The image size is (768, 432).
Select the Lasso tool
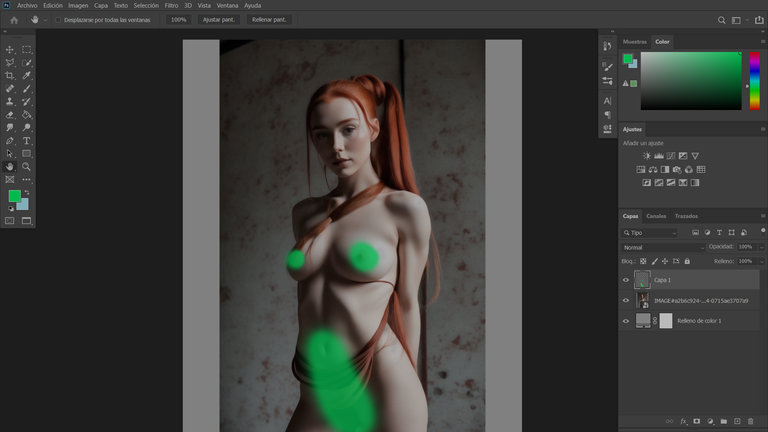point(9,63)
